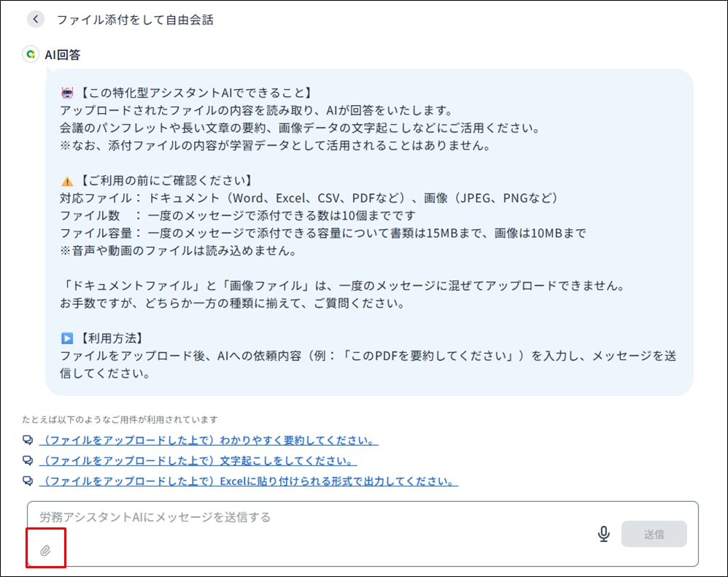Open the Excelに貼り付けられる形式で出力 suggestion link
This screenshot has width=728, height=577.
pyautogui.click(x=249, y=481)
